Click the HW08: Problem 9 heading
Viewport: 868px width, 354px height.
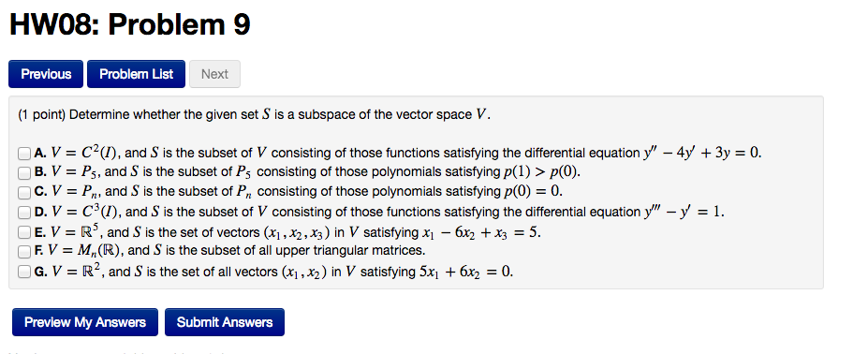(130, 25)
